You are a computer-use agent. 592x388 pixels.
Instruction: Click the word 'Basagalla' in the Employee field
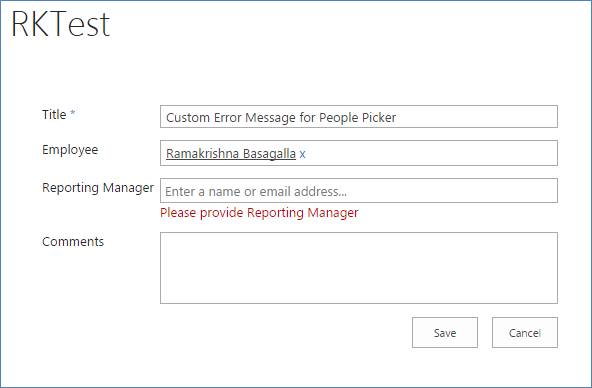coord(269,154)
